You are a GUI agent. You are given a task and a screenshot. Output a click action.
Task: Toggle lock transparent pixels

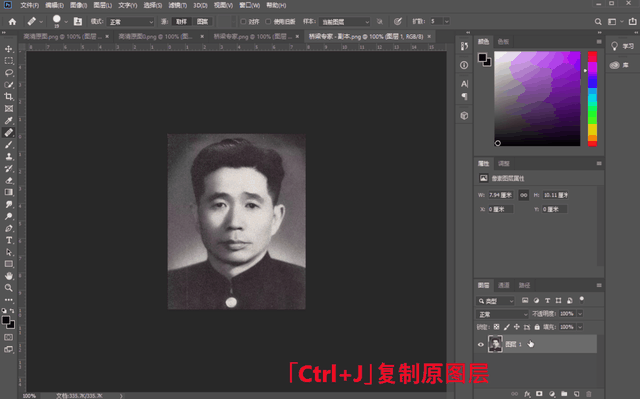(x=496, y=327)
